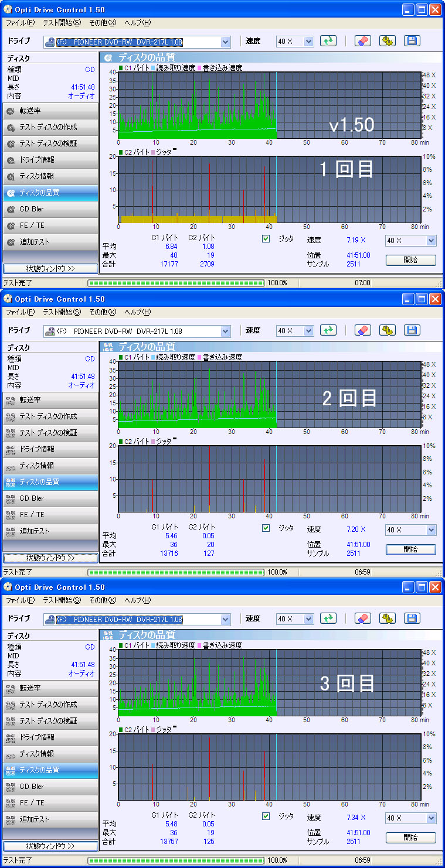Click 状態ウィンドウ >> button in bottom window
The height and width of the screenshot is (868, 445).
50,846
